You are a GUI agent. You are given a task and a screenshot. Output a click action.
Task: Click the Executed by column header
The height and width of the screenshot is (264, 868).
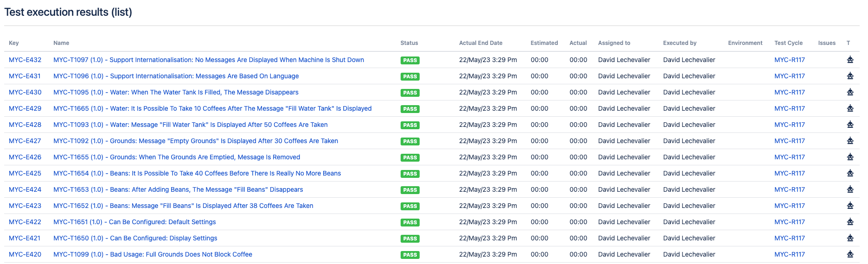click(x=680, y=43)
